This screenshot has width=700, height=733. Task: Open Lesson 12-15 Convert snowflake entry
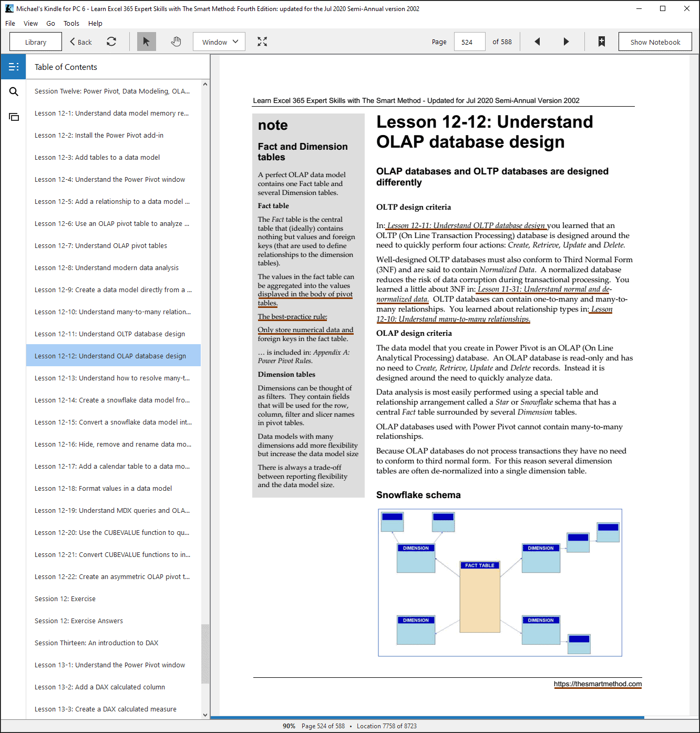(x=114, y=422)
